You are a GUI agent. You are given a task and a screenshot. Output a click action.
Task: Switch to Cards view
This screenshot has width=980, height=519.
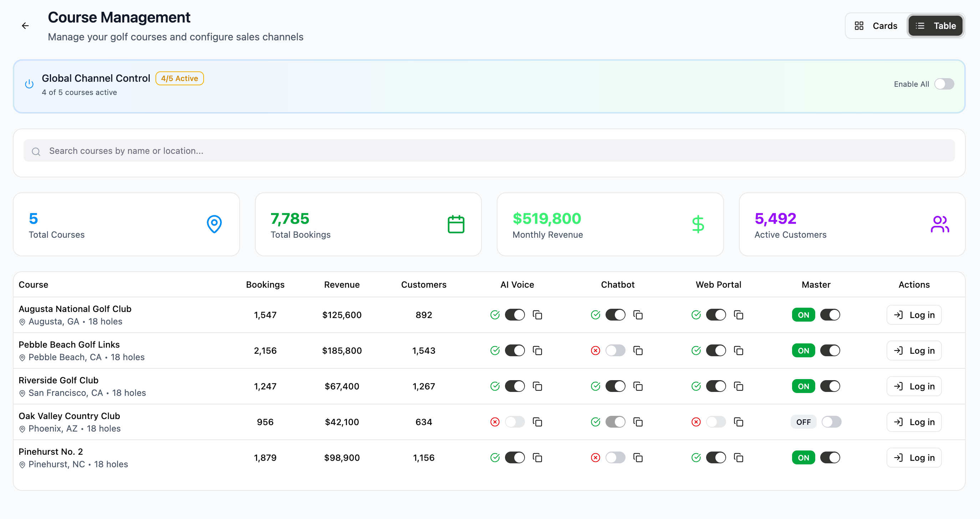pos(876,25)
